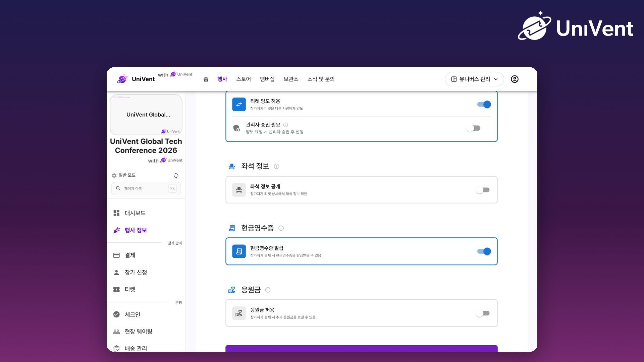Click the seat icon in 좌석 정보 heading
This screenshot has height=362, width=644.
[232, 166]
